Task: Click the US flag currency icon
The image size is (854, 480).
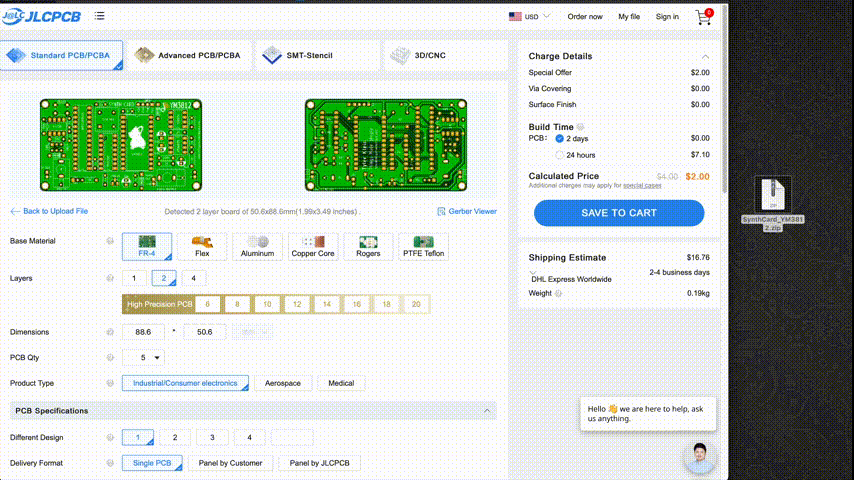Action: click(515, 16)
